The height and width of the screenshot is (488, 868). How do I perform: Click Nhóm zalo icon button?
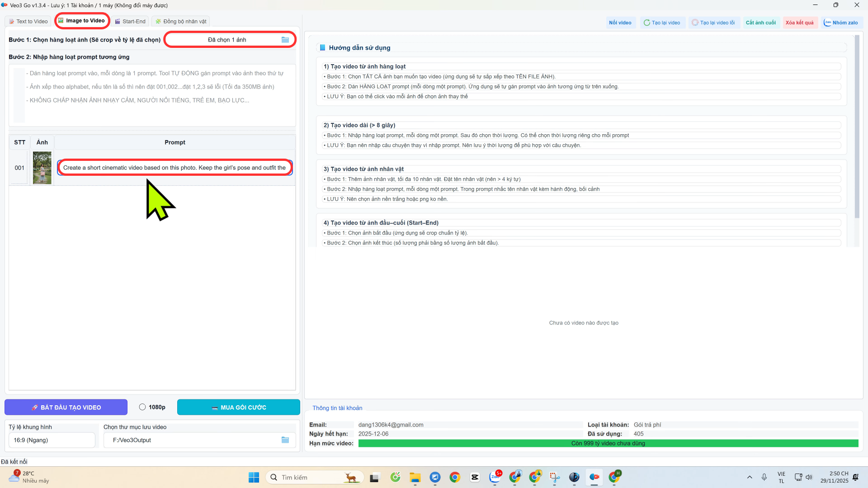827,23
